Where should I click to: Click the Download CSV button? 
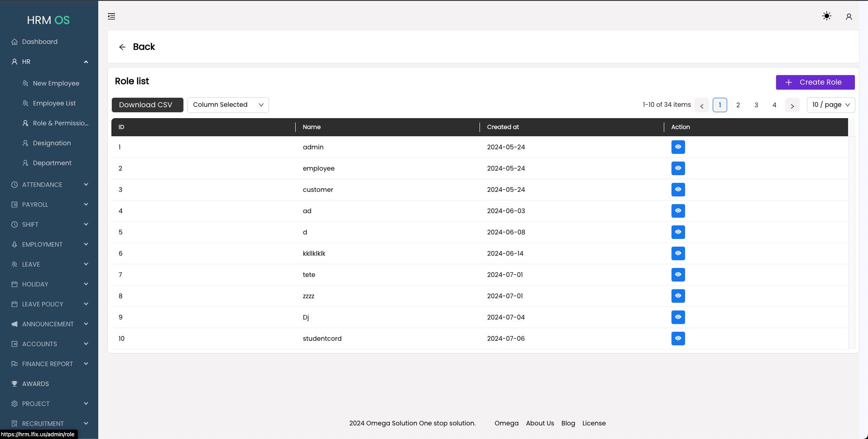[148, 105]
